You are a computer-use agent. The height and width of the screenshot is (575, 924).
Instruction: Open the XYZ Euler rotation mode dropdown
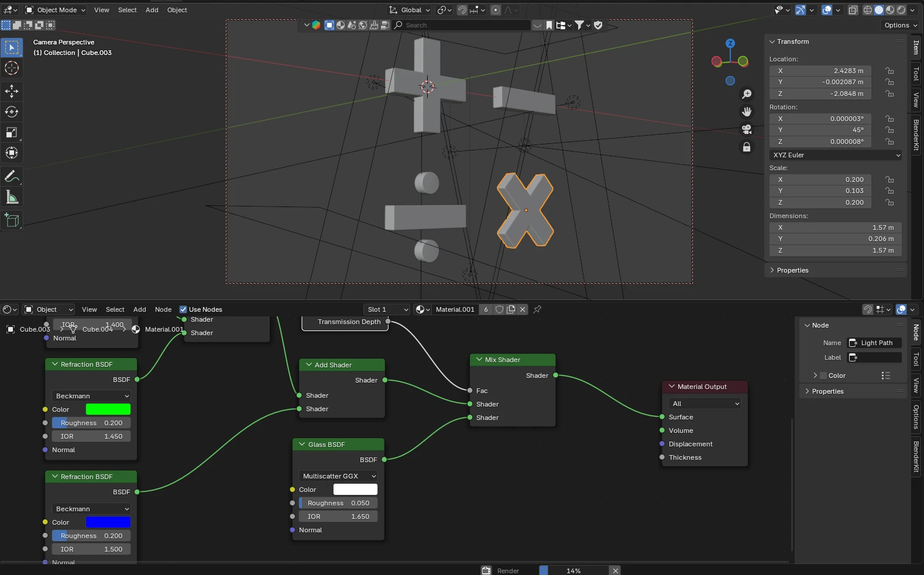click(836, 155)
